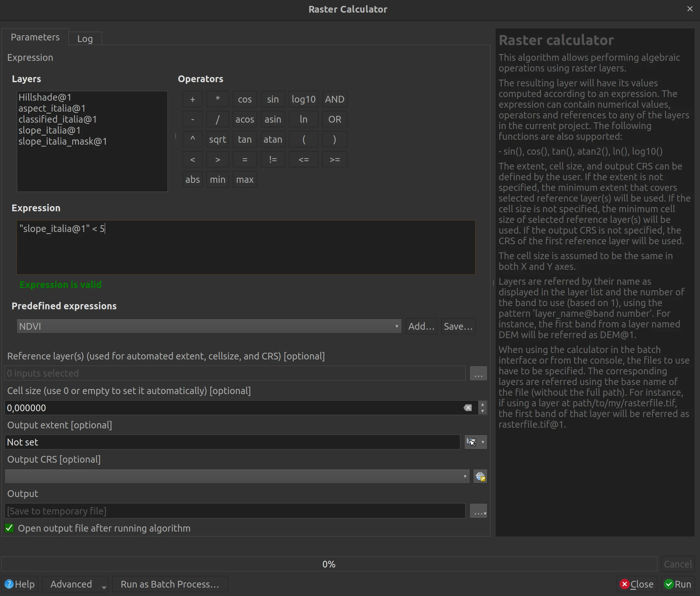Image resolution: width=700 pixels, height=596 pixels.
Task: Select aspect_italia@1 layer in list
Action: coord(52,108)
